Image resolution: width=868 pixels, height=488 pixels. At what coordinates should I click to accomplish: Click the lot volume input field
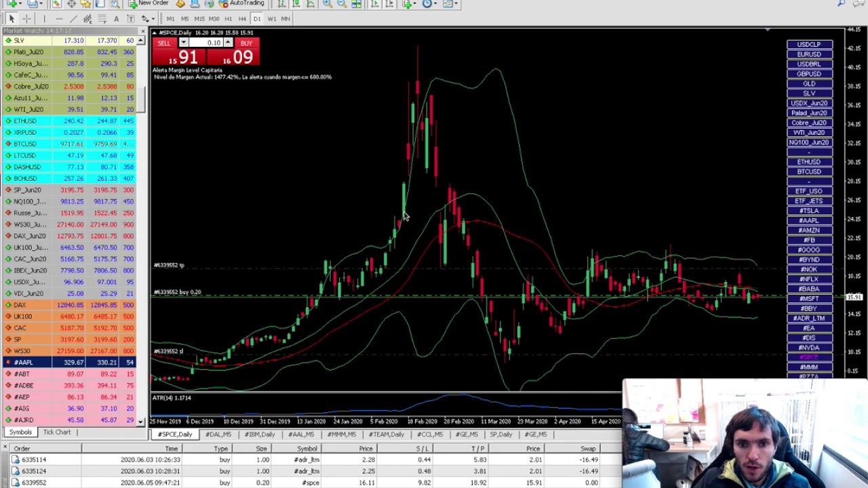[205, 43]
